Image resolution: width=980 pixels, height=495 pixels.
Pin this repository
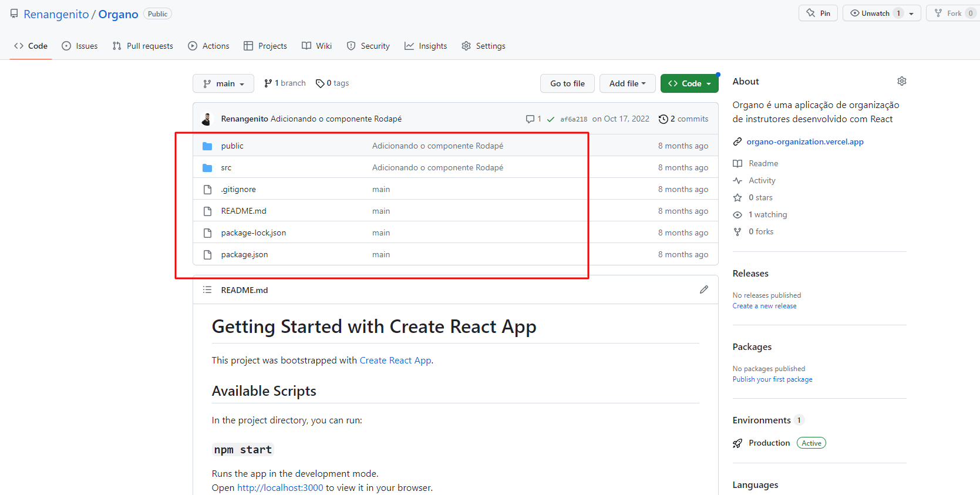818,13
